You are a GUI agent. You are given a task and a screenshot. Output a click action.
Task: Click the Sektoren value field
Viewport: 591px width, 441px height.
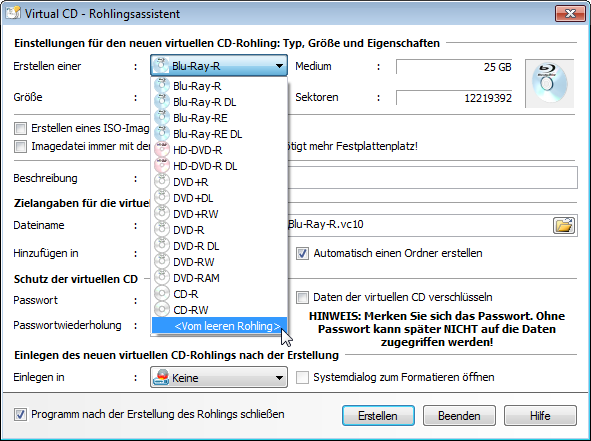454,98
